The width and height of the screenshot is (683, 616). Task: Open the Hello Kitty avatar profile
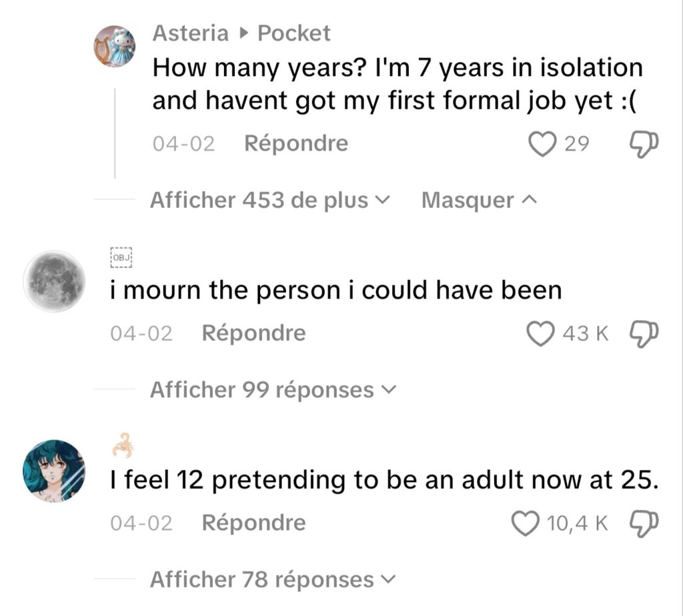pyautogui.click(x=115, y=46)
